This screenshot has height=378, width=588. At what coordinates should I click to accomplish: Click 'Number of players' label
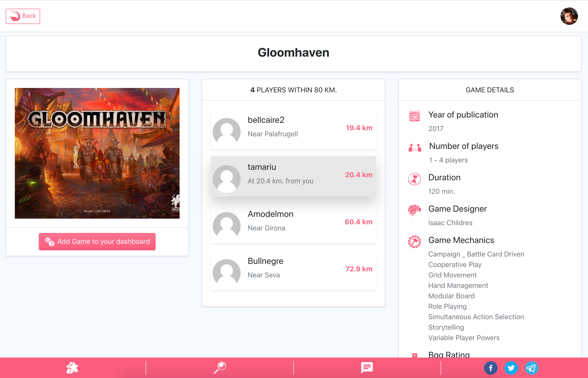coord(464,146)
